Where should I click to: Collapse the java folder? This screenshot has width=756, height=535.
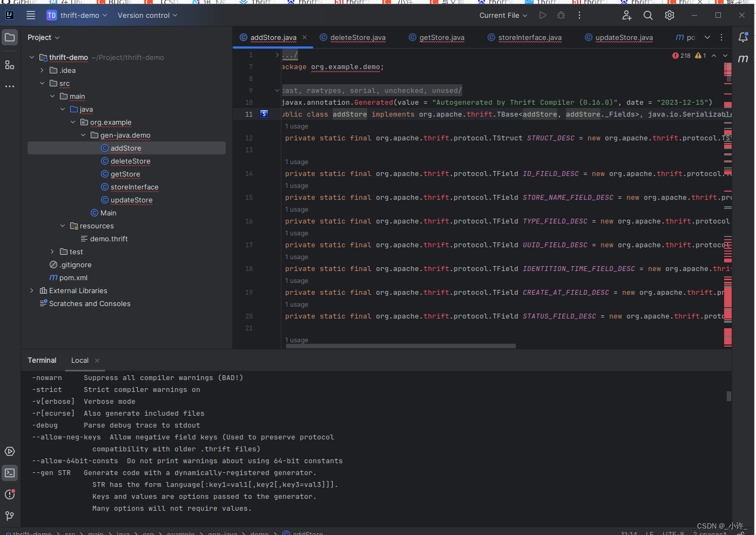(63, 109)
